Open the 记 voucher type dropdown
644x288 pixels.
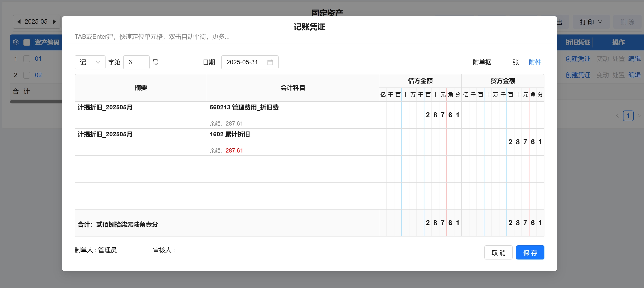[x=90, y=62]
